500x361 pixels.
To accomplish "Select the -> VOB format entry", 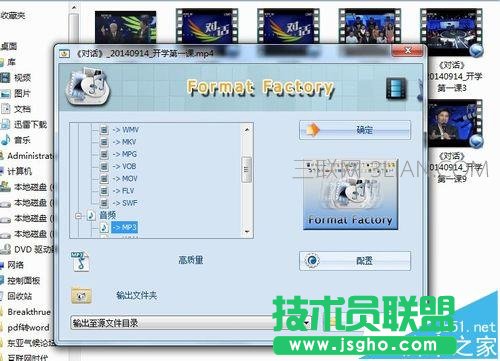I will (x=124, y=166).
